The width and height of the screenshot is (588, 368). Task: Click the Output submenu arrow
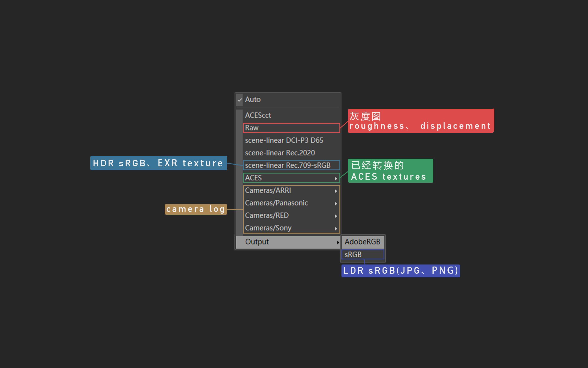(338, 242)
